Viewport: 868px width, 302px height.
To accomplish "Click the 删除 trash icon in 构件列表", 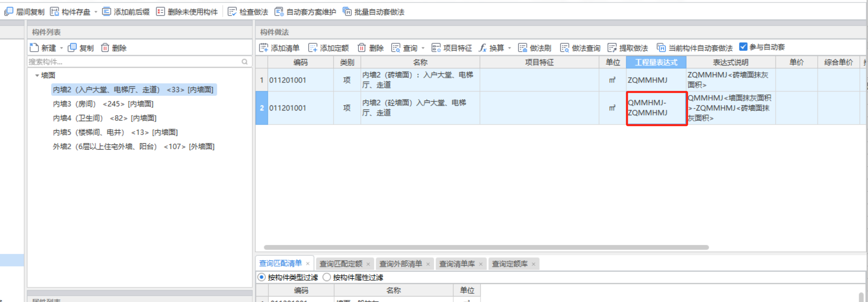I will click(105, 48).
